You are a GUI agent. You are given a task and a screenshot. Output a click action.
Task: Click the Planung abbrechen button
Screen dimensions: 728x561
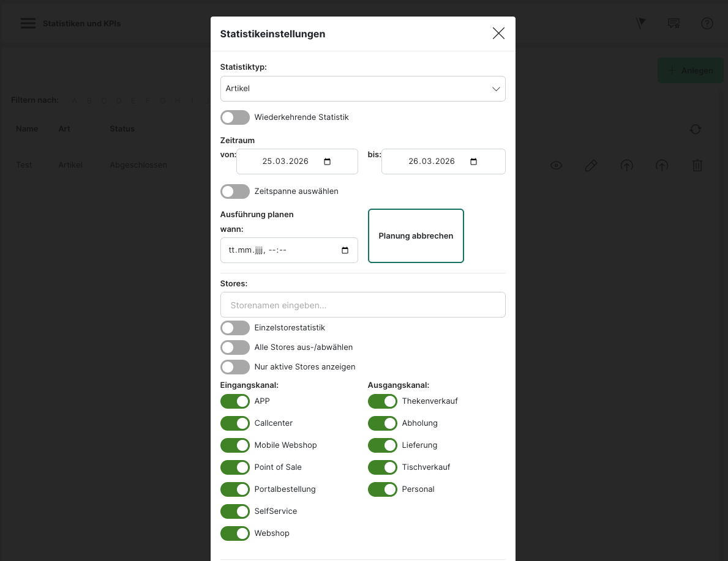(416, 236)
